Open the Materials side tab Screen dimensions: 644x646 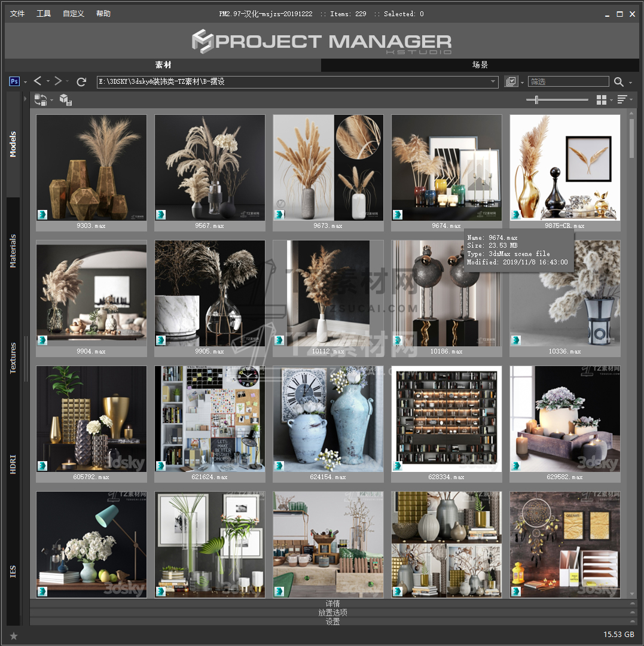[x=13, y=251]
